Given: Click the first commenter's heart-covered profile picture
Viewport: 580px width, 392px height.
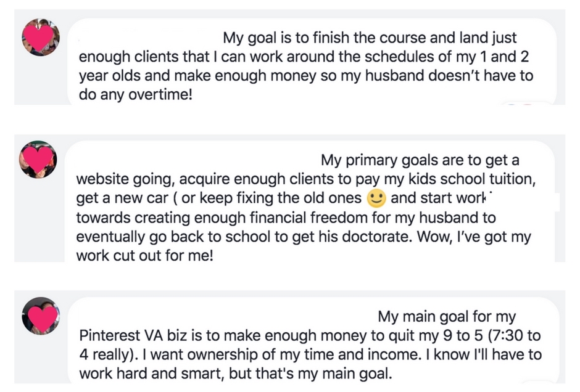Looking at the screenshot, I should point(41,38).
